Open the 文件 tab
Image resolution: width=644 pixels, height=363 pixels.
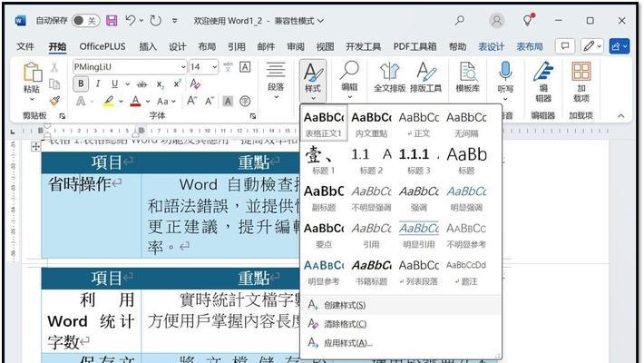pos(25,47)
